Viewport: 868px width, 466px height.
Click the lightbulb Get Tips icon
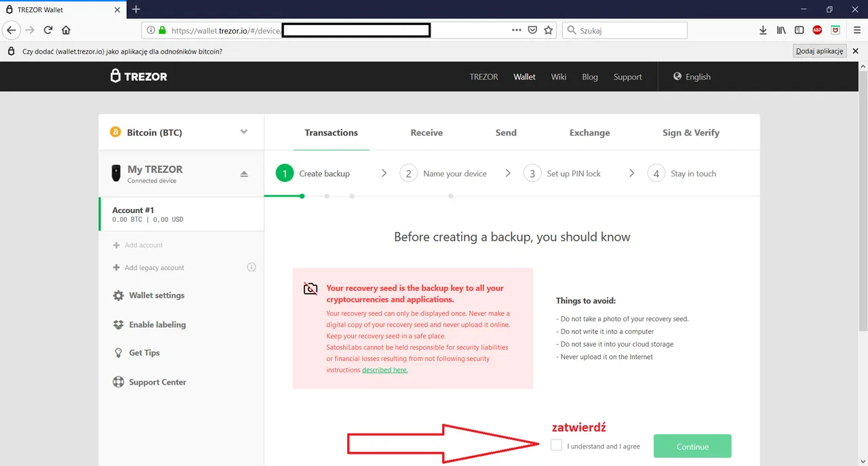119,353
